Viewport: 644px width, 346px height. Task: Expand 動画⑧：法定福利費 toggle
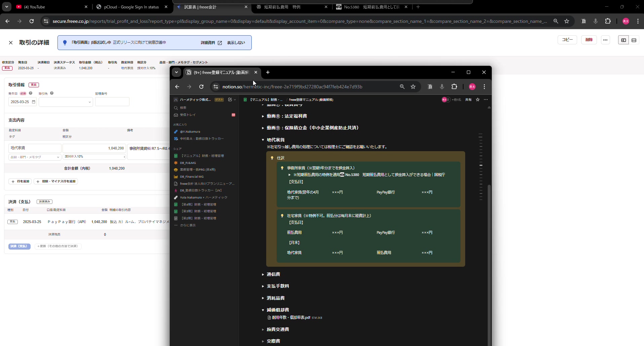click(263, 116)
